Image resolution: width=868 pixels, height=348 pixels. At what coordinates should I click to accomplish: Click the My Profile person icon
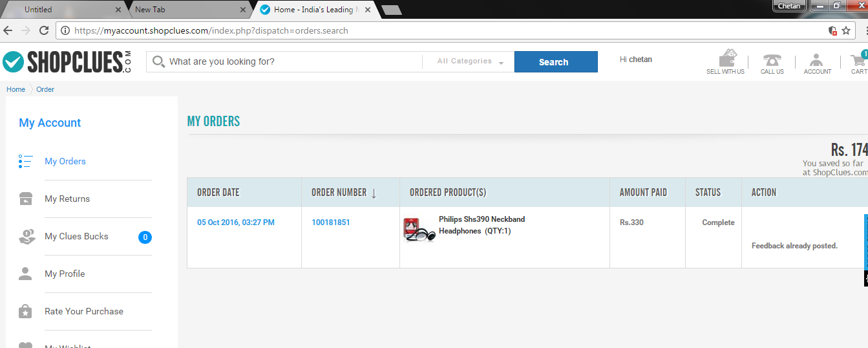coord(25,274)
